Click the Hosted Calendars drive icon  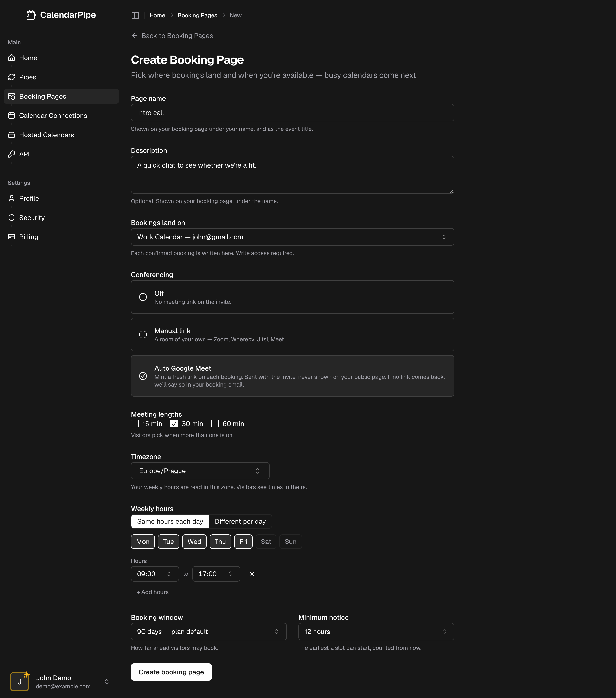tap(12, 135)
